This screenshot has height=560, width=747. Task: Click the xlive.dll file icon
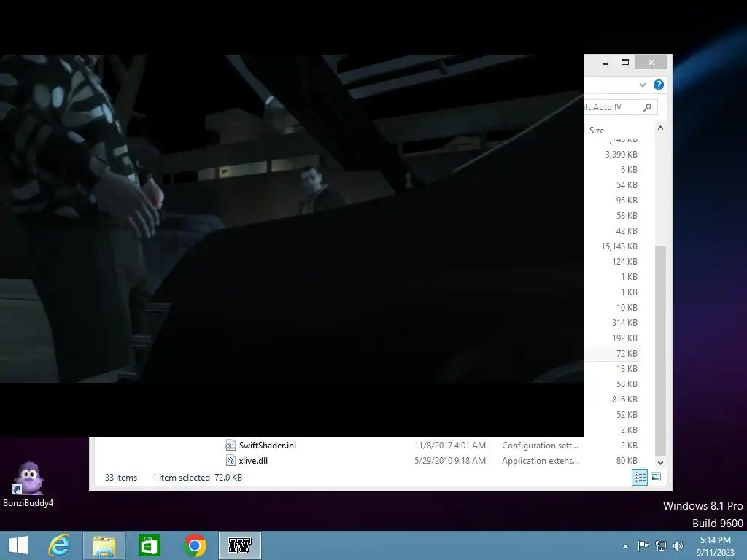point(231,461)
